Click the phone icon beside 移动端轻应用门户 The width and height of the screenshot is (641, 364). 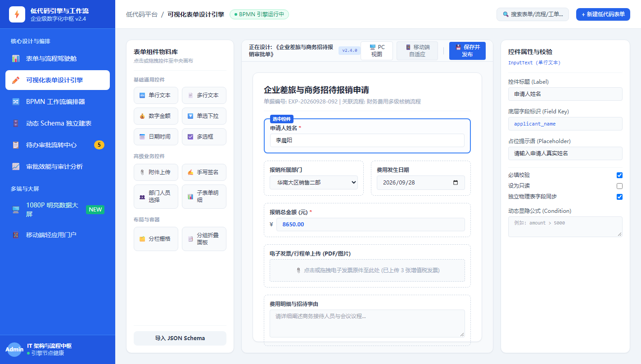point(16,235)
